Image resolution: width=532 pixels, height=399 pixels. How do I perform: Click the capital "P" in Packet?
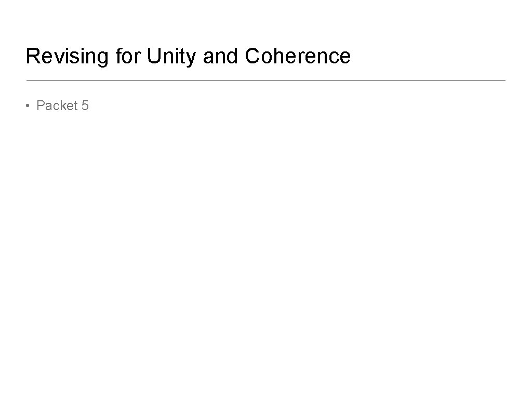point(41,106)
